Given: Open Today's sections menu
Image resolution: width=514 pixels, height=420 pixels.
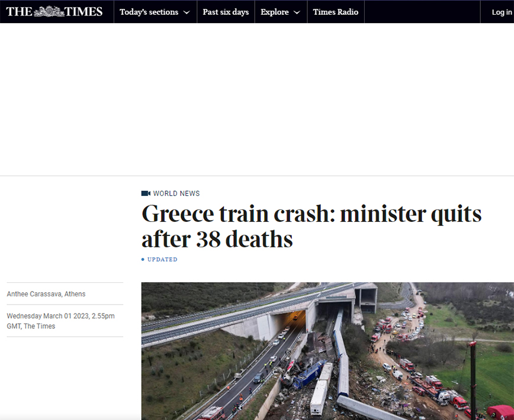Looking at the screenshot, I should [x=155, y=12].
